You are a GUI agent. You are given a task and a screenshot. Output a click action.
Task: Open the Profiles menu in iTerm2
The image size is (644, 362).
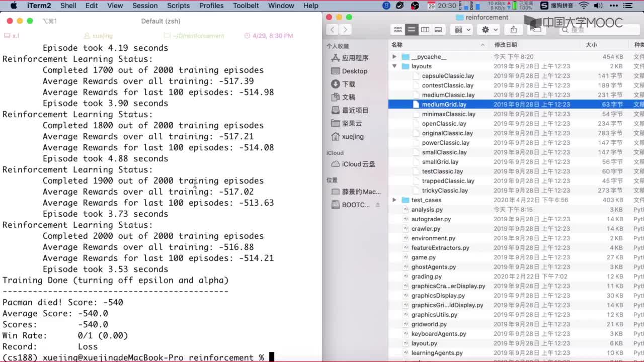pyautogui.click(x=211, y=6)
